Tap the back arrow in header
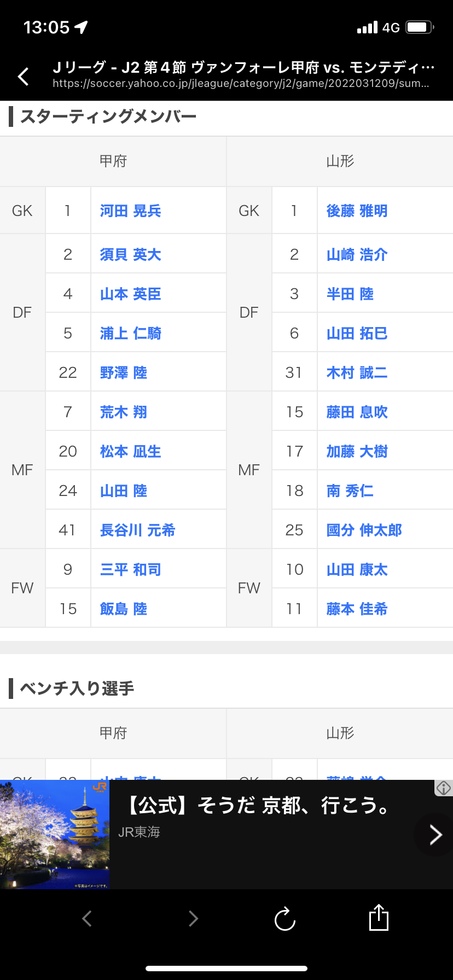The width and height of the screenshot is (453, 980). (24, 77)
